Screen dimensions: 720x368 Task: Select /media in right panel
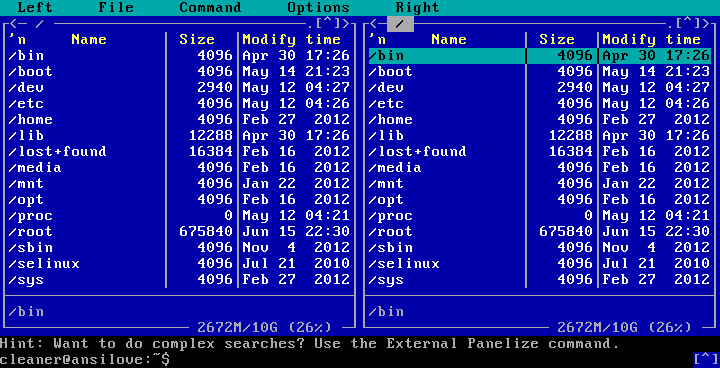coord(540,168)
